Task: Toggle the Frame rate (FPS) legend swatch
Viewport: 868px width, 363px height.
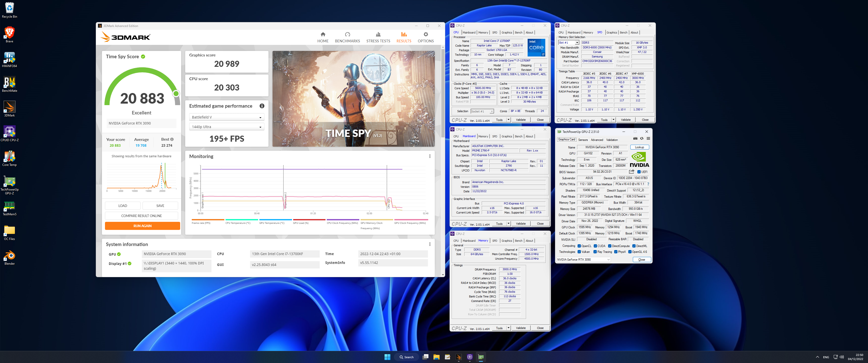Action: point(208,220)
